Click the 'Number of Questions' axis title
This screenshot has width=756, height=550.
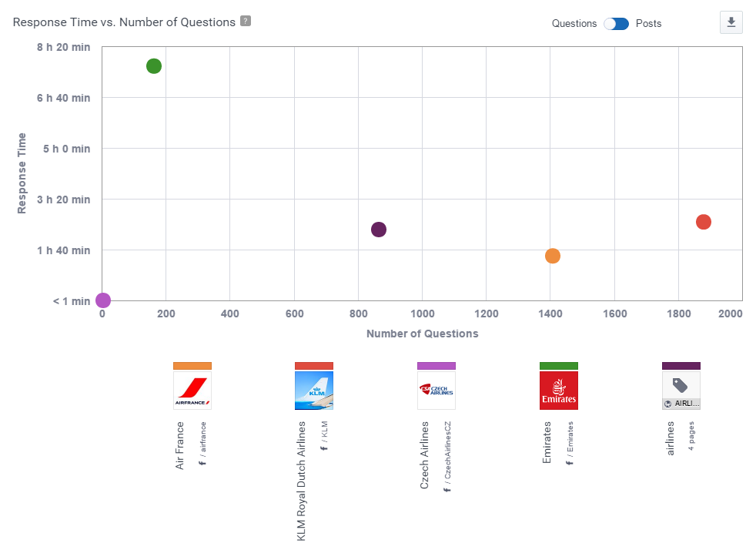tap(423, 334)
